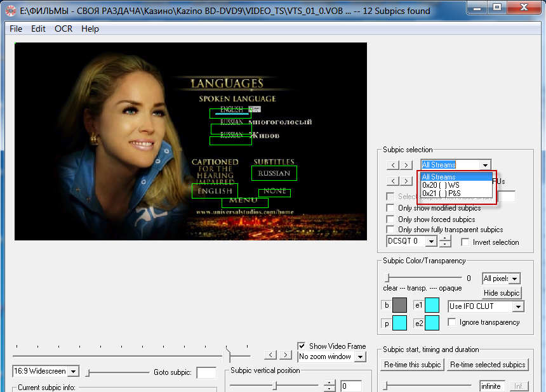
Task: Go to previous subpic using arrow beside All Streams
Action: (393, 165)
